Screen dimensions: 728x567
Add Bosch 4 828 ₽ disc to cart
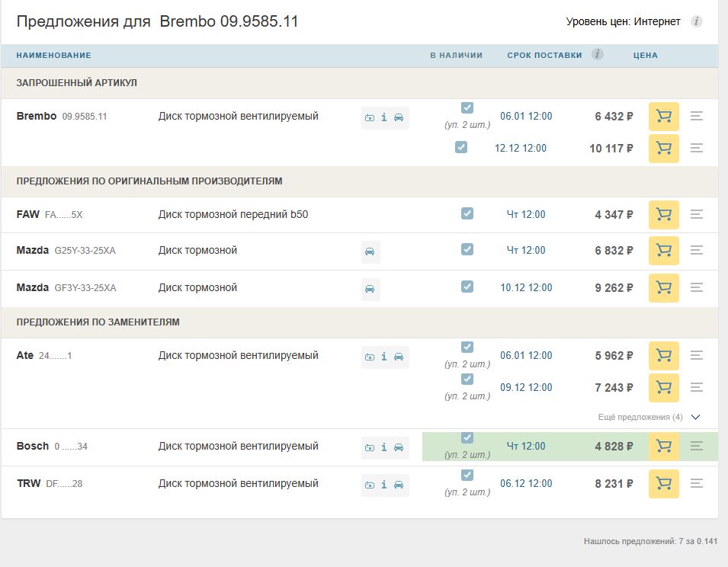click(663, 447)
